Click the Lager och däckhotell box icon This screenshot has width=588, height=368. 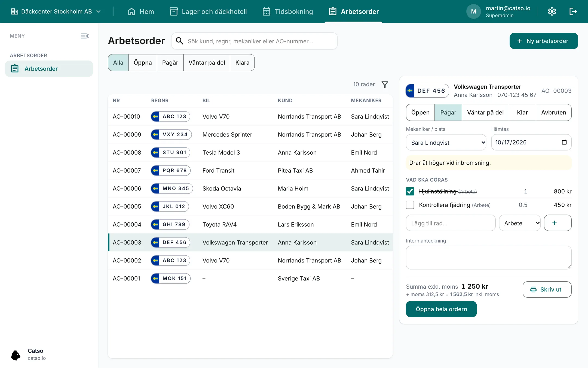[174, 11]
